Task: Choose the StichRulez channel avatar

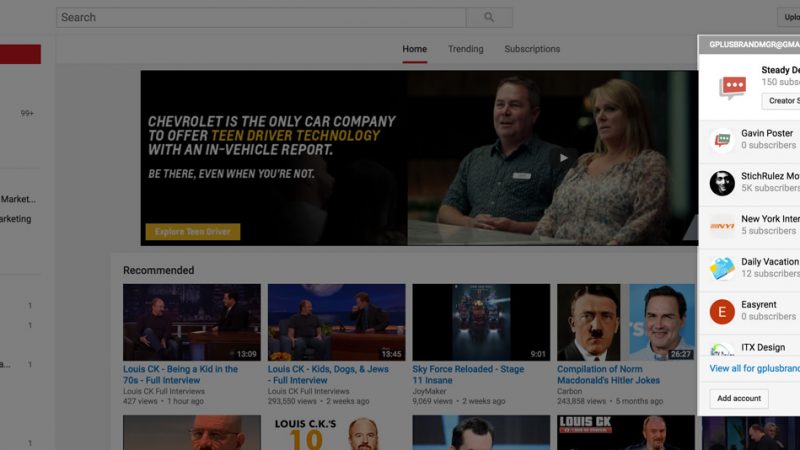Action: pyautogui.click(x=722, y=182)
